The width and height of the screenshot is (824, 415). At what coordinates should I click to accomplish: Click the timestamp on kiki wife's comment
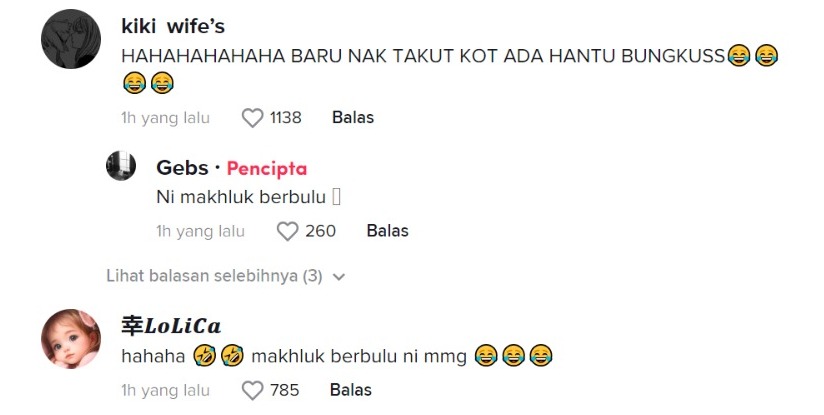pos(165,118)
